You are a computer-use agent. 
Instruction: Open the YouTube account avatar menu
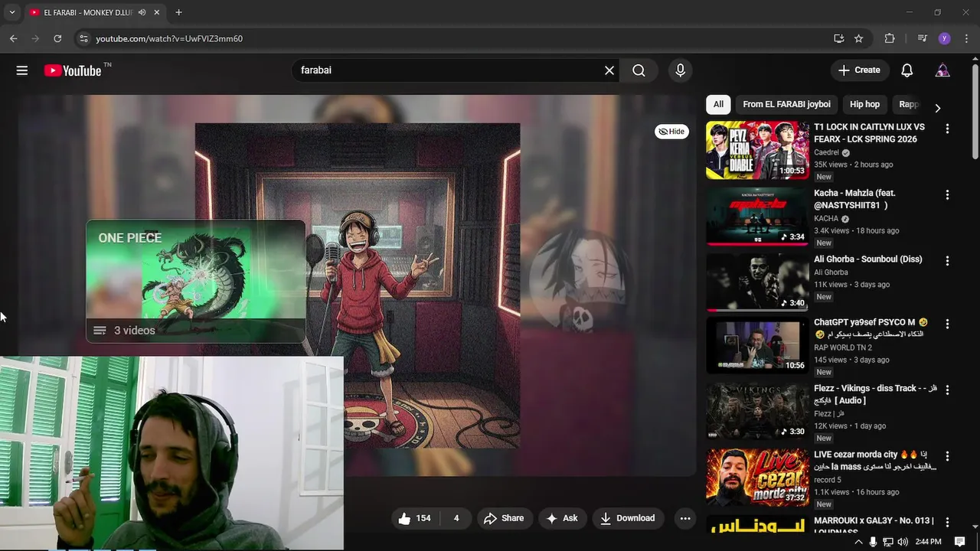point(942,70)
